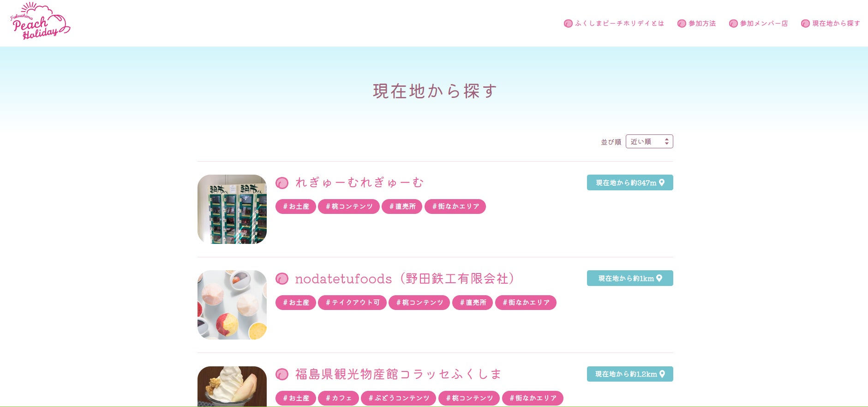This screenshot has width=868, height=407.
Task: Click the 現在地から約1.2km distance button
Action: tap(630, 374)
